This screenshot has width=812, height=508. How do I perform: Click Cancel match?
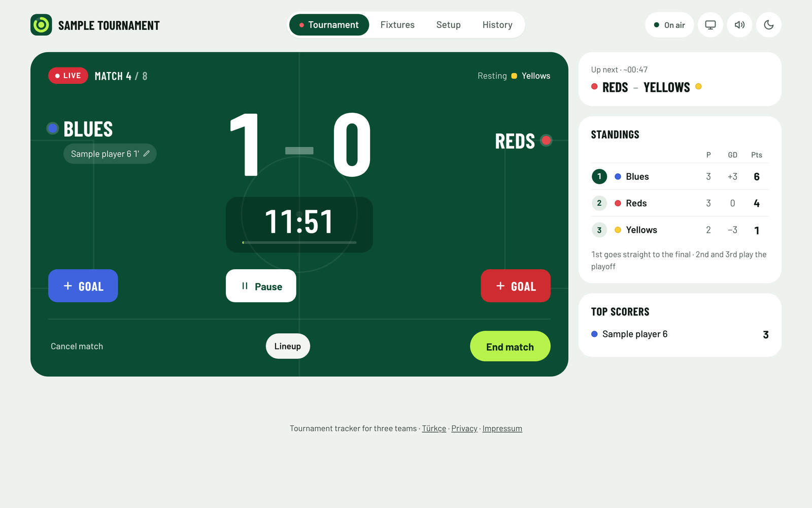click(x=77, y=346)
